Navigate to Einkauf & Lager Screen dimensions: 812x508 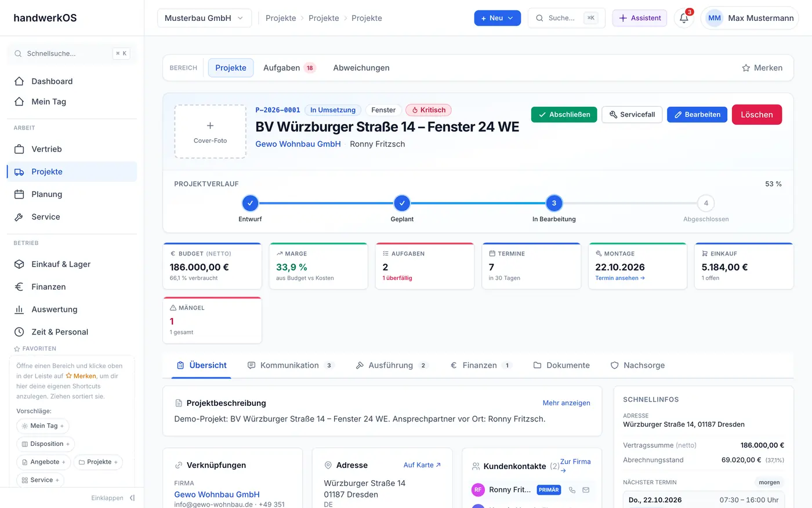(72, 264)
